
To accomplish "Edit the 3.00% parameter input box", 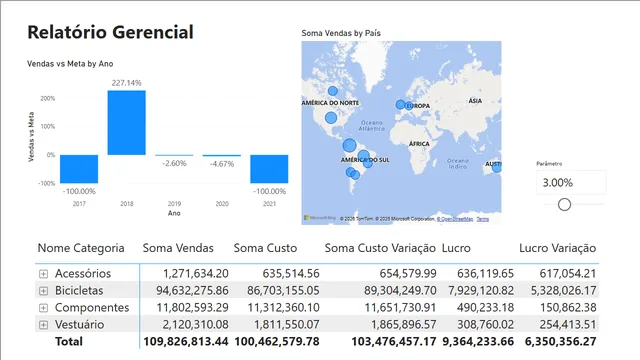I will pos(571,182).
